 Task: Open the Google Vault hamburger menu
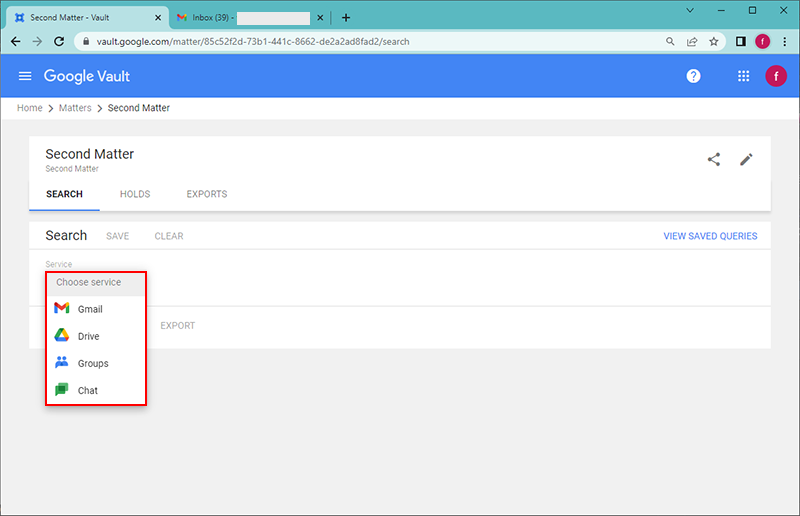tap(25, 76)
